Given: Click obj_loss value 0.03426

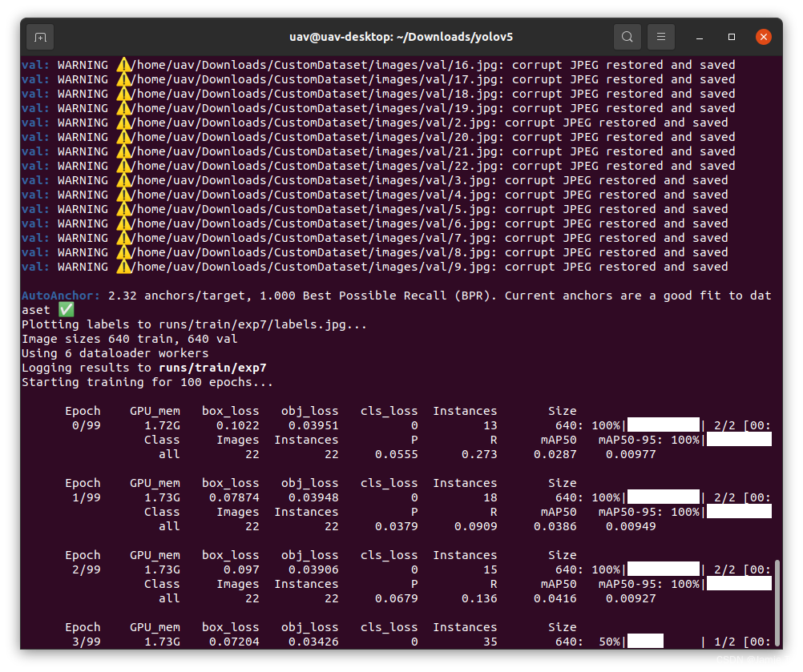Looking at the screenshot, I should [x=313, y=642].
